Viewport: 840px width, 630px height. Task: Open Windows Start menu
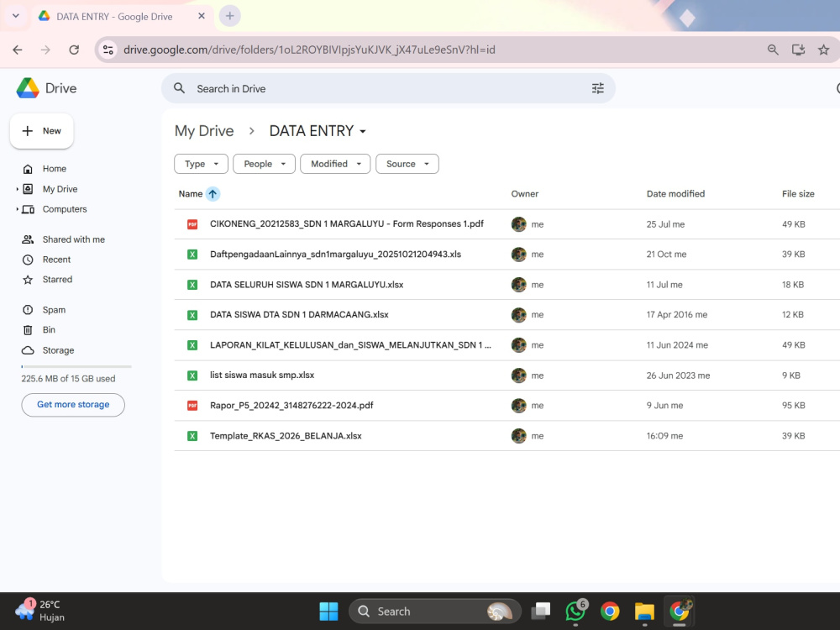click(328, 612)
